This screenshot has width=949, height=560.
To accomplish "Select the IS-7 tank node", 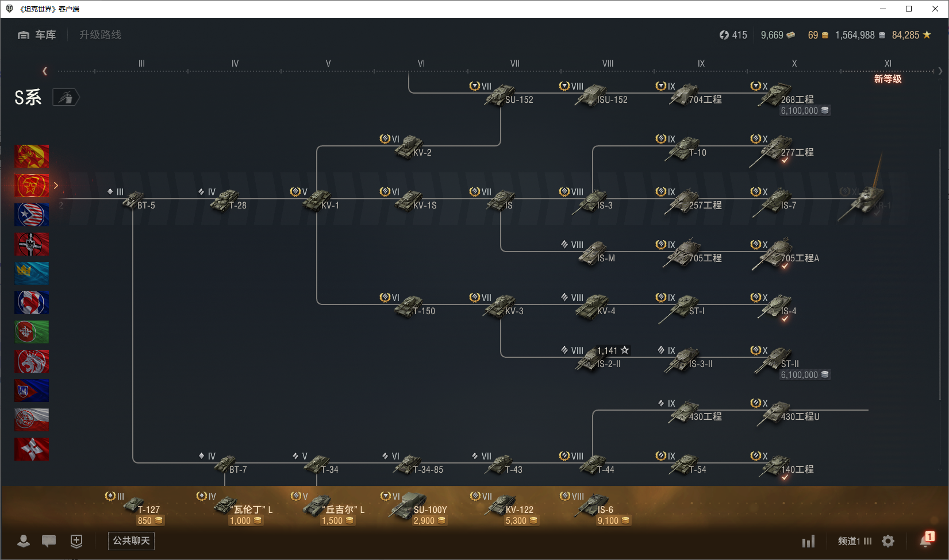I will 774,200.
